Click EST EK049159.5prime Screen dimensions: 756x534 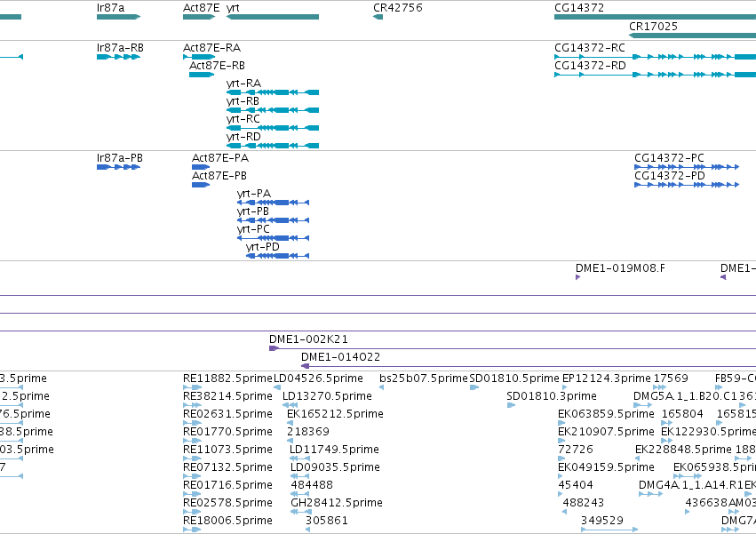[561, 476]
